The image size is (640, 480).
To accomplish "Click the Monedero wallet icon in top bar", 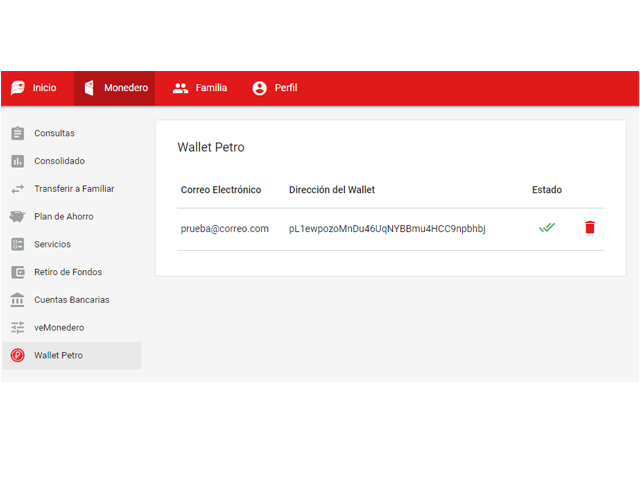I will click(89, 88).
